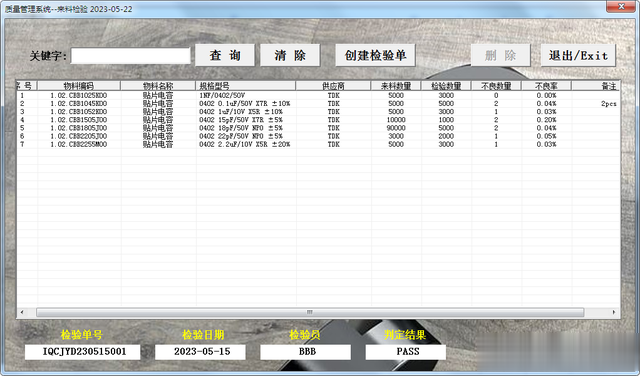This screenshot has height=376, width=640.
Task: Click the 检验单号 field IQCJYD230515001
Action: [x=82, y=352]
